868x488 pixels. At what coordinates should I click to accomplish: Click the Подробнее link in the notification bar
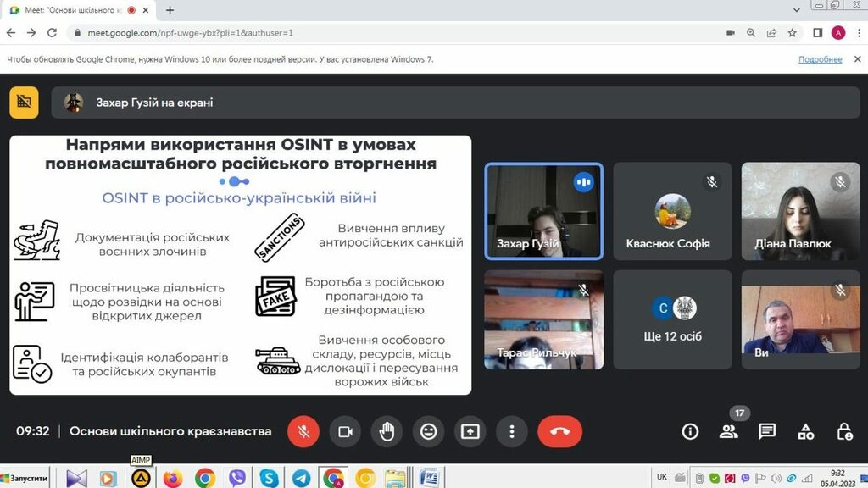tap(820, 59)
